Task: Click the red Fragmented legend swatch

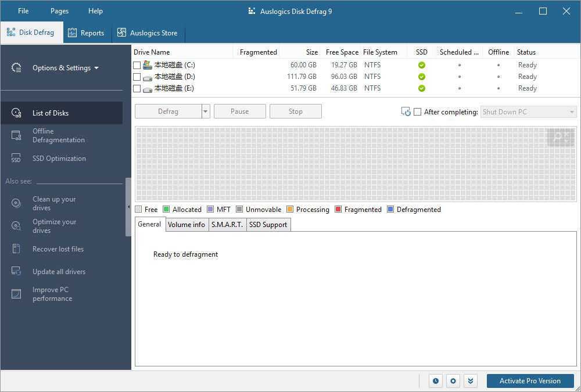Action: [x=338, y=210]
